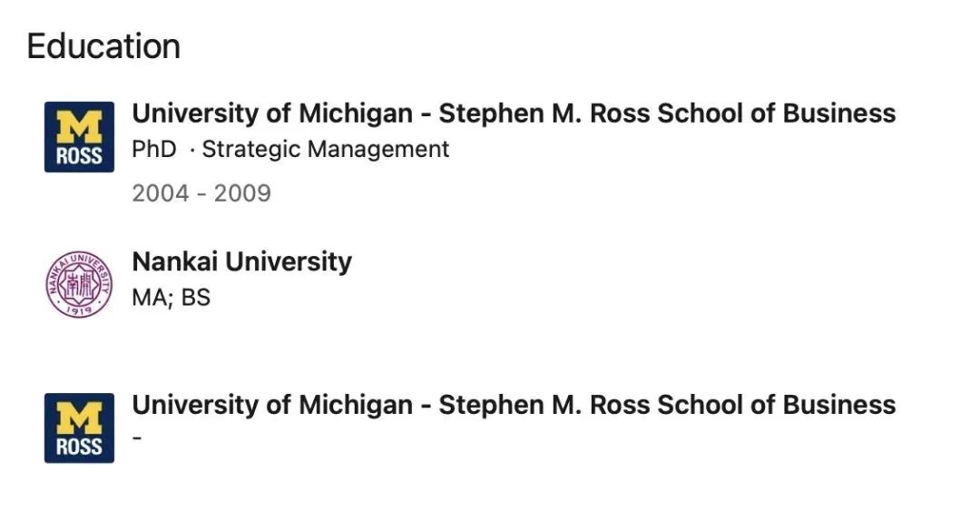
Task: Open the Nankai University title link
Action: (x=242, y=261)
